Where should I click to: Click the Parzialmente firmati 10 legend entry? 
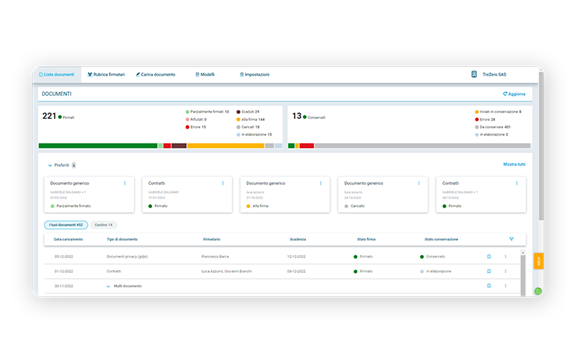[x=208, y=112]
